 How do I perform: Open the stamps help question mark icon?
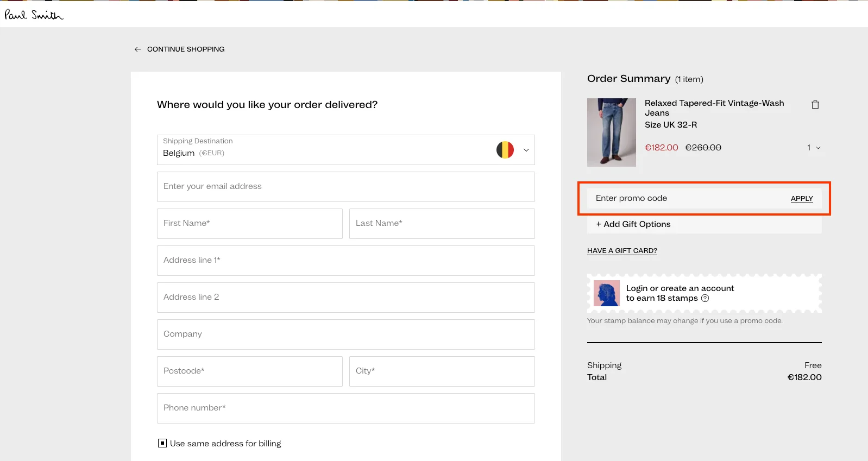[x=705, y=298]
